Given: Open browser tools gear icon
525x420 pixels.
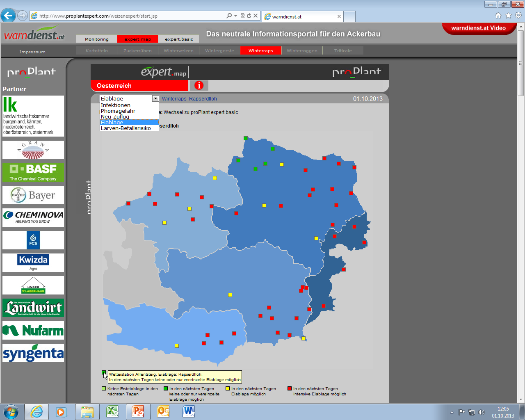Looking at the screenshot, I should (518, 16).
